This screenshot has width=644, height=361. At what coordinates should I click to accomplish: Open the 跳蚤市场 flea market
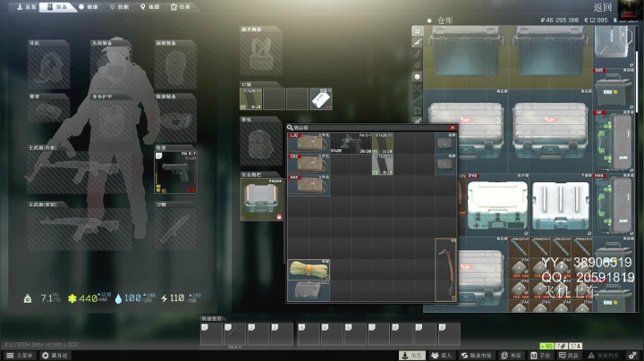click(x=477, y=356)
